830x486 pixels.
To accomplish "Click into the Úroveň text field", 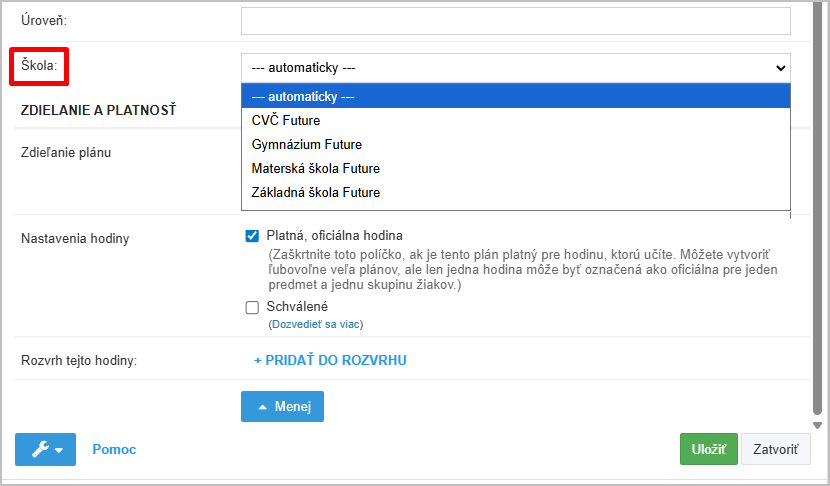I will tap(515, 21).
